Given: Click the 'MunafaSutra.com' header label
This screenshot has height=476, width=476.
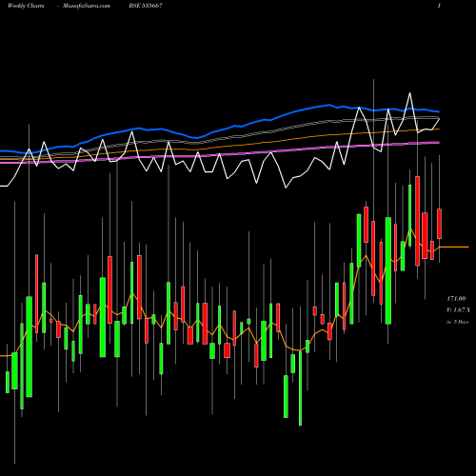Looking at the screenshot, I should point(87,6).
